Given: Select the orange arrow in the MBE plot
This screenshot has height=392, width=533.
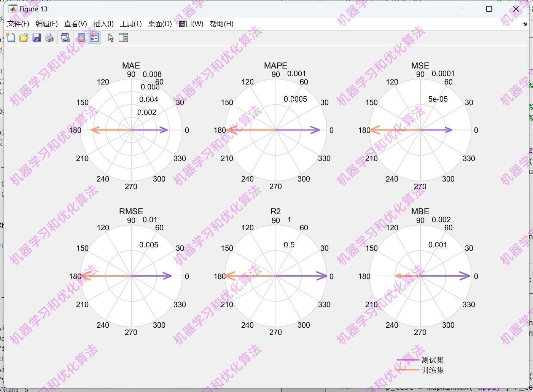Looking at the screenshot, I should tap(407, 276).
